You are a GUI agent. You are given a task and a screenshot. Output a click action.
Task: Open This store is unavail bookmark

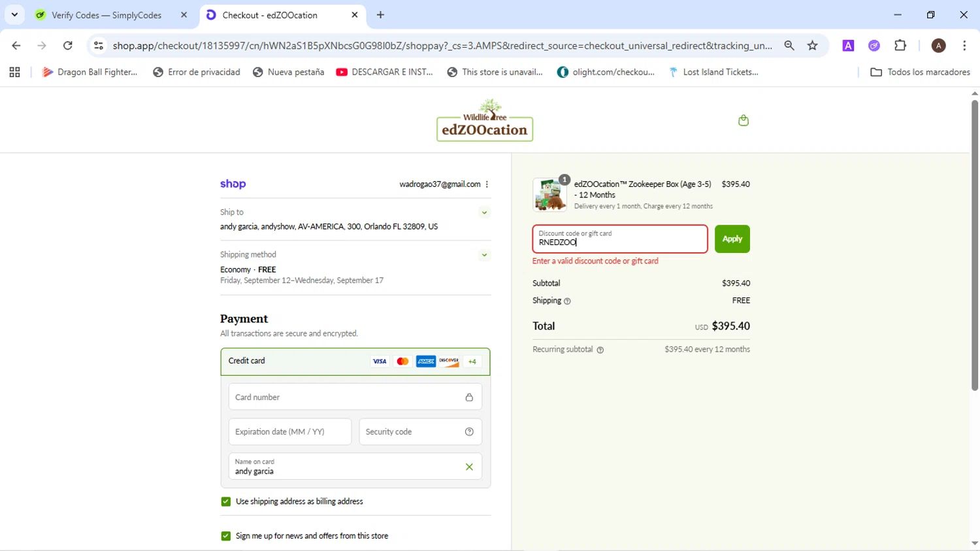coord(495,72)
